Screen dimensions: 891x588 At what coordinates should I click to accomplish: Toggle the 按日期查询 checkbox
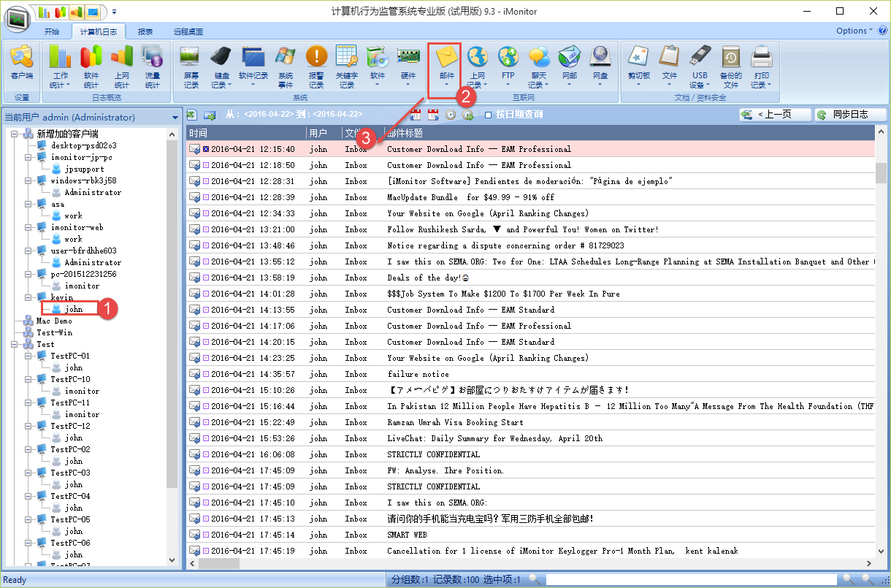pos(489,115)
